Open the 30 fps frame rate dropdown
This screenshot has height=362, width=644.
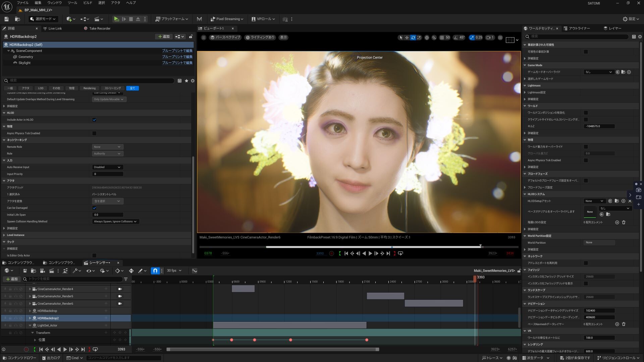click(x=174, y=270)
